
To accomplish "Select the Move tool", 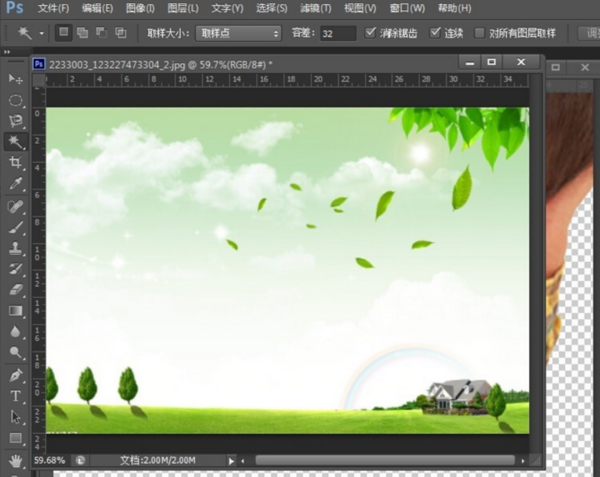I will coord(16,78).
